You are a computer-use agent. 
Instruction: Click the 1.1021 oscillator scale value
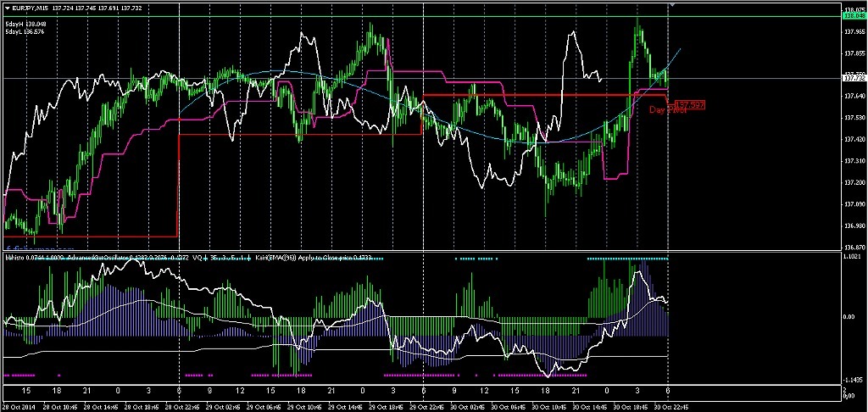(851, 256)
